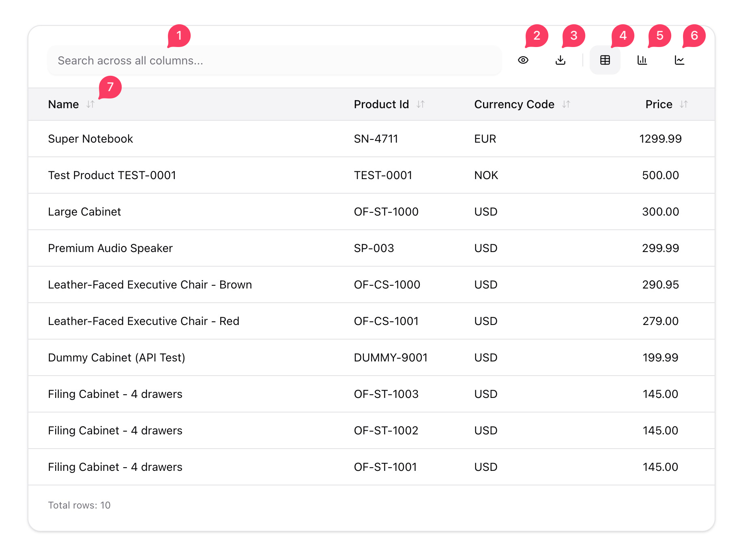The height and width of the screenshot is (560, 743).
Task: Switch to line chart view
Action: (679, 60)
